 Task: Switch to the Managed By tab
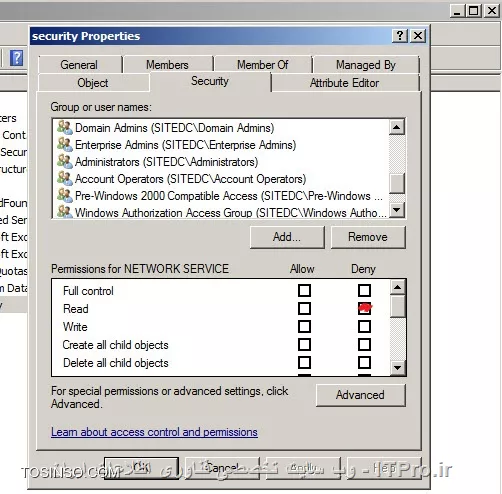click(x=366, y=65)
